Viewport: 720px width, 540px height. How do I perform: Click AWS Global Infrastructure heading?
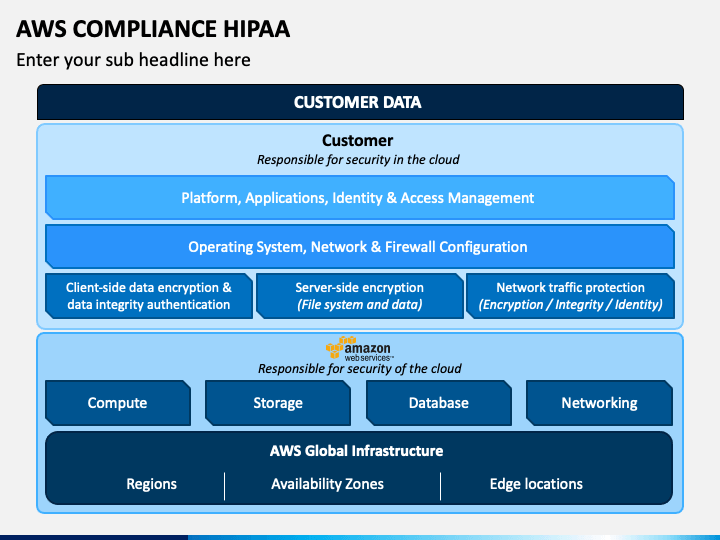(x=356, y=450)
